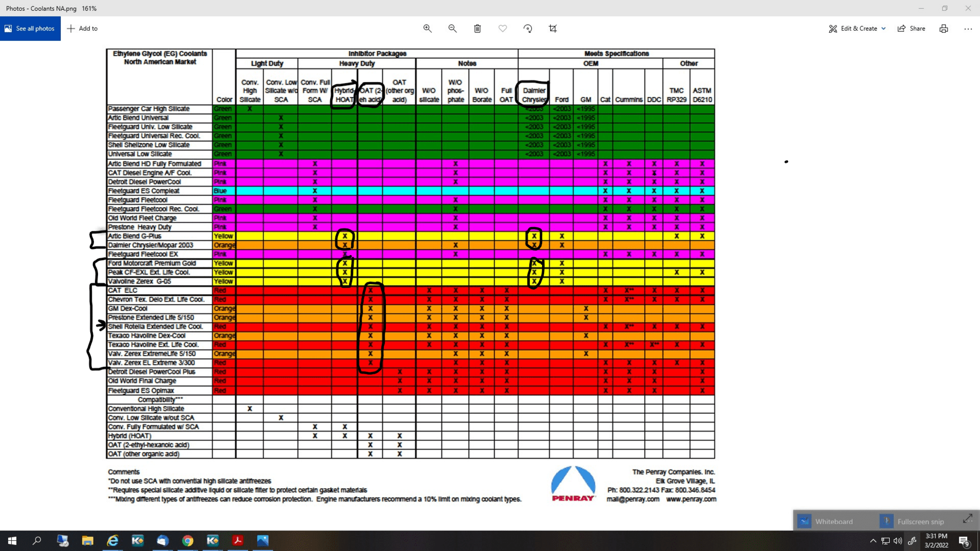Click 'Full OAT' column header

(x=507, y=95)
